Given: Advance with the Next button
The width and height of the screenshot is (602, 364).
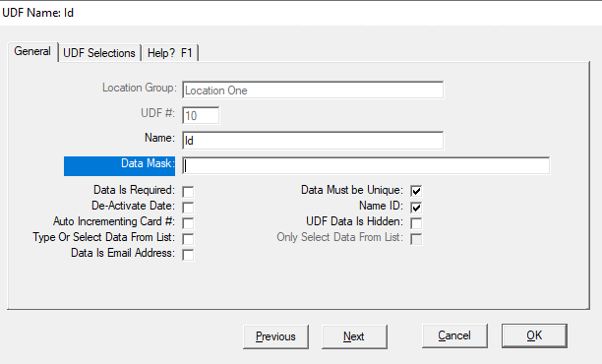Looking at the screenshot, I should point(354,336).
